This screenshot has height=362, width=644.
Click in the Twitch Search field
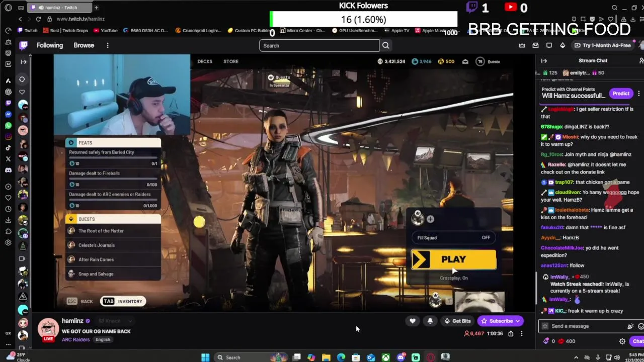(319, 45)
